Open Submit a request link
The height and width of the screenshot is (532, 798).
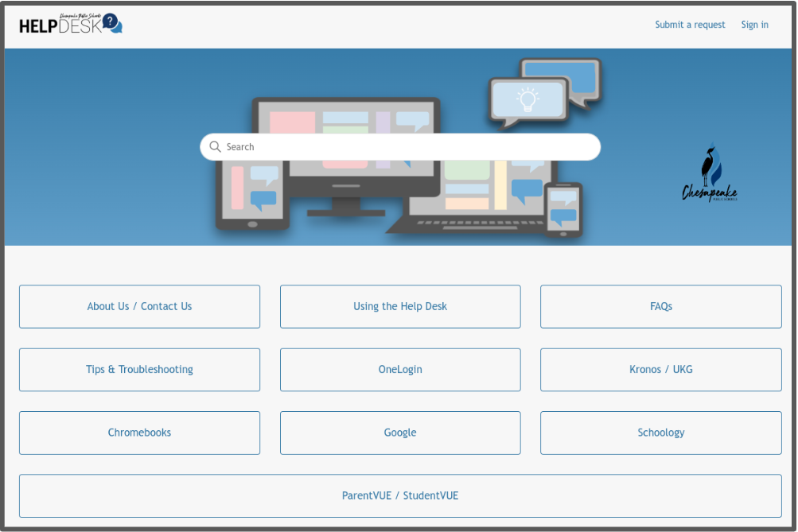click(x=690, y=25)
